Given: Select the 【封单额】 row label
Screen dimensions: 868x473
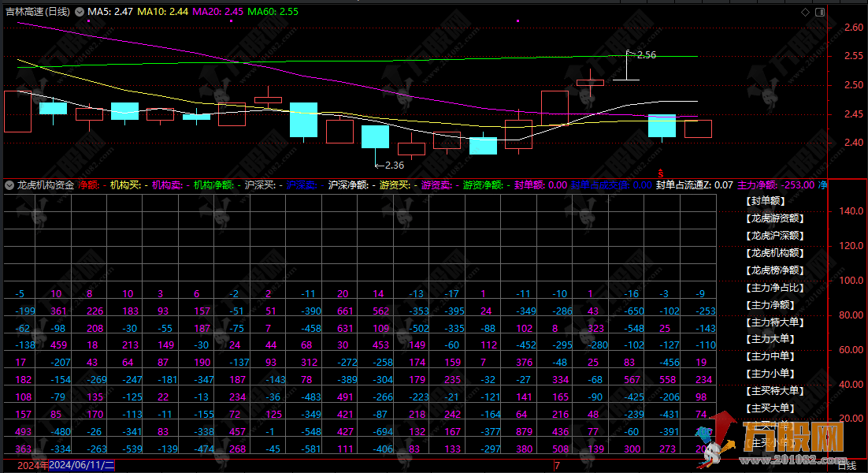Looking at the screenshot, I should pos(766,201).
